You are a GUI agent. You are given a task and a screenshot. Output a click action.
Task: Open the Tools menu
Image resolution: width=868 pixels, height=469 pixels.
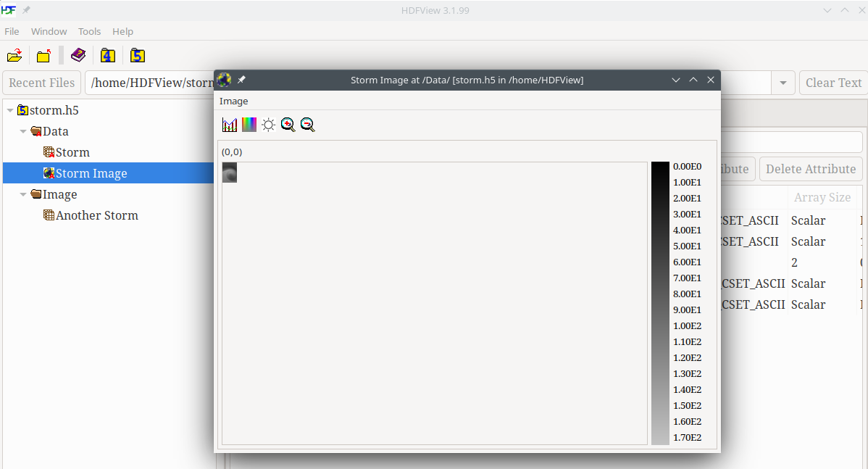(x=89, y=31)
